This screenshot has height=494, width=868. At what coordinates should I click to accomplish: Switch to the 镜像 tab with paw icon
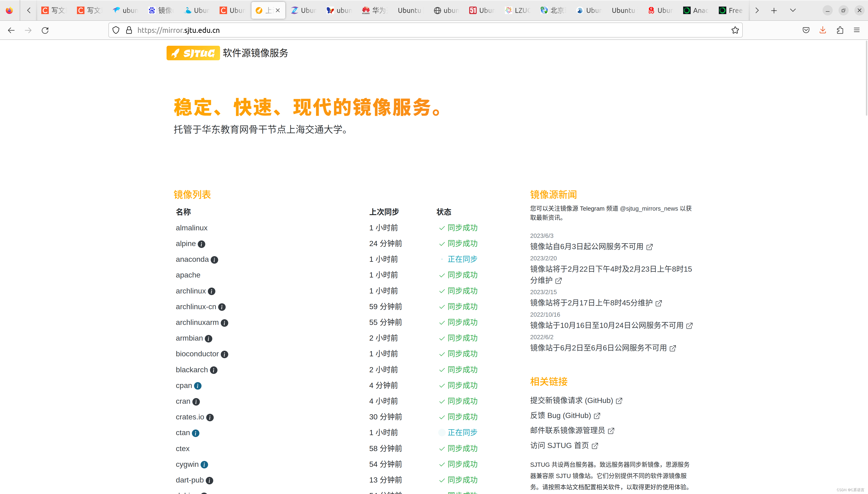coord(161,11)
